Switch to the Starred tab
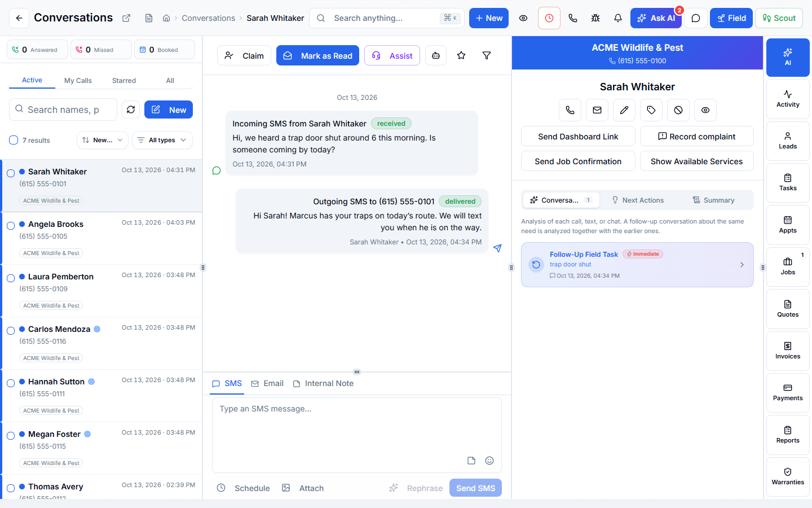 pos(124,81)
